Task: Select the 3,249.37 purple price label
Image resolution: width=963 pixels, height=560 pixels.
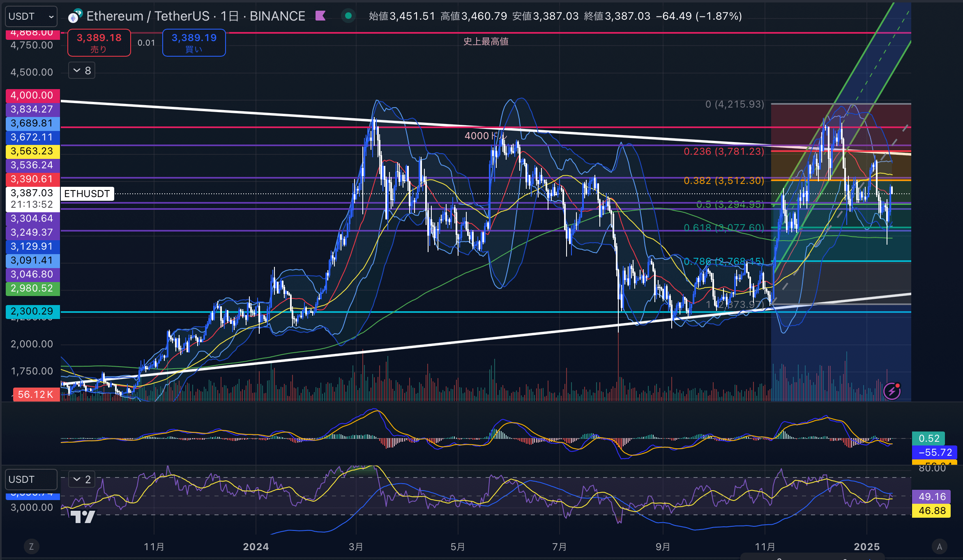Action: tap(32, 232)
